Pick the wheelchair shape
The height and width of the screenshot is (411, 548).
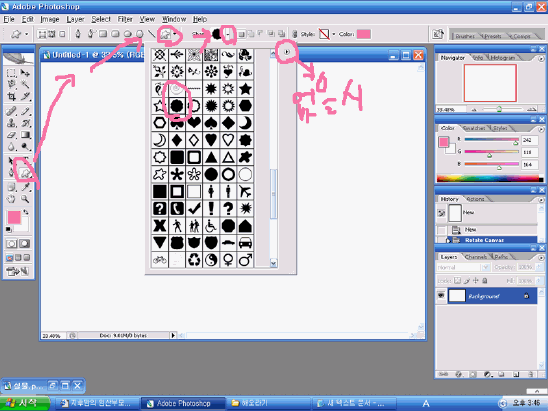(211, 226)
